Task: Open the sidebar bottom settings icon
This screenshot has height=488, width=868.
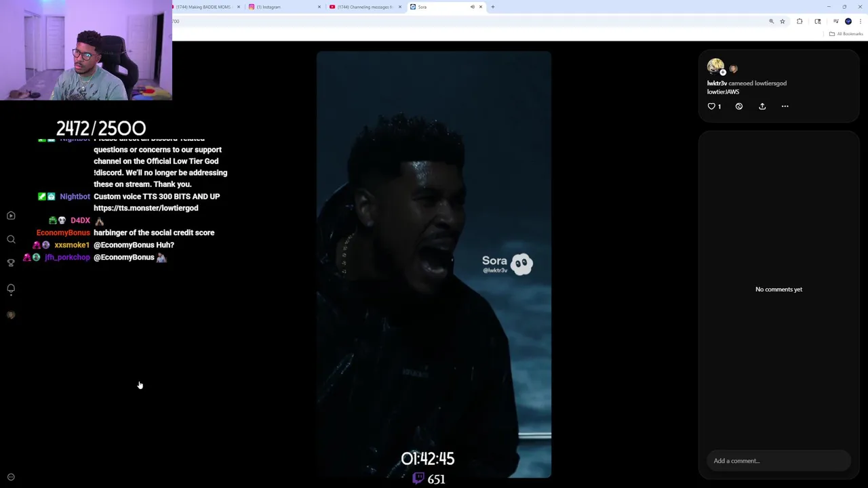Action: click(11, 477)
